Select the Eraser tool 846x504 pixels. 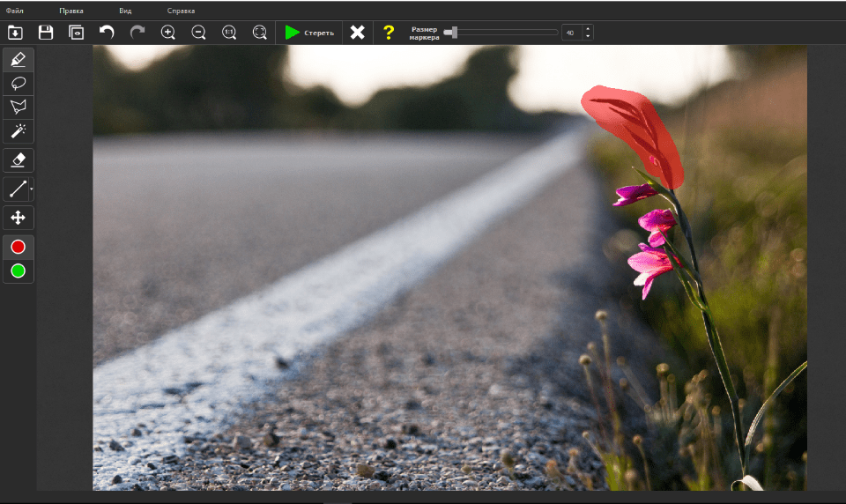(18, 159)
